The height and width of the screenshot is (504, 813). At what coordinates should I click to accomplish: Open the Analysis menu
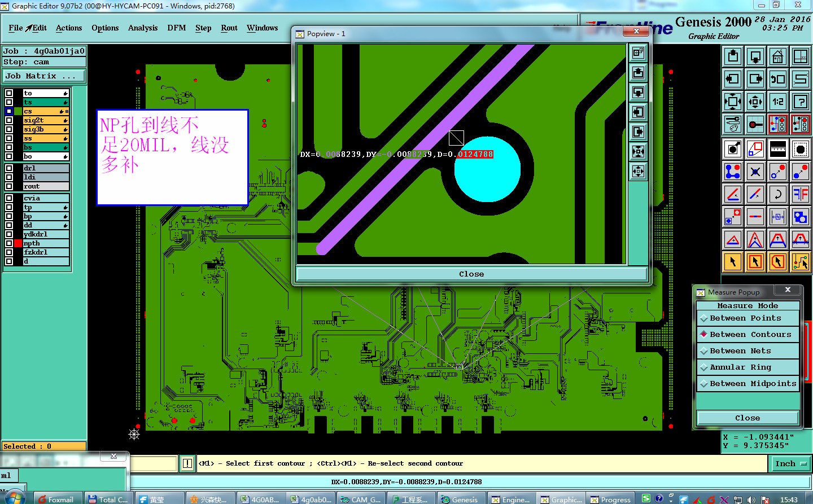pyautogui.click(x=143, y=28)
